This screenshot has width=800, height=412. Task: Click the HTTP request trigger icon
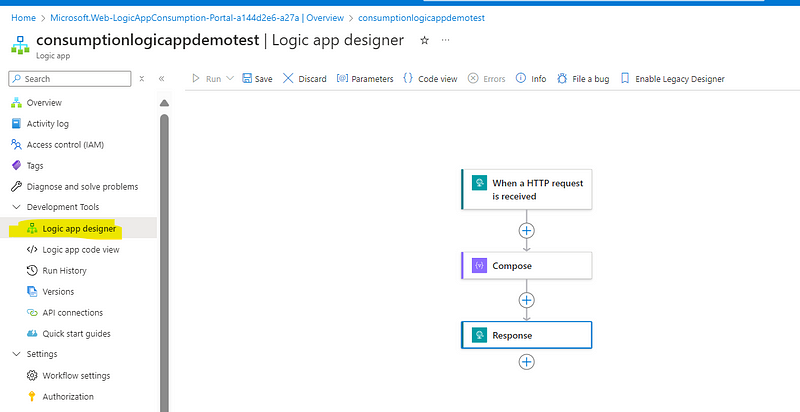coord(480,183)
